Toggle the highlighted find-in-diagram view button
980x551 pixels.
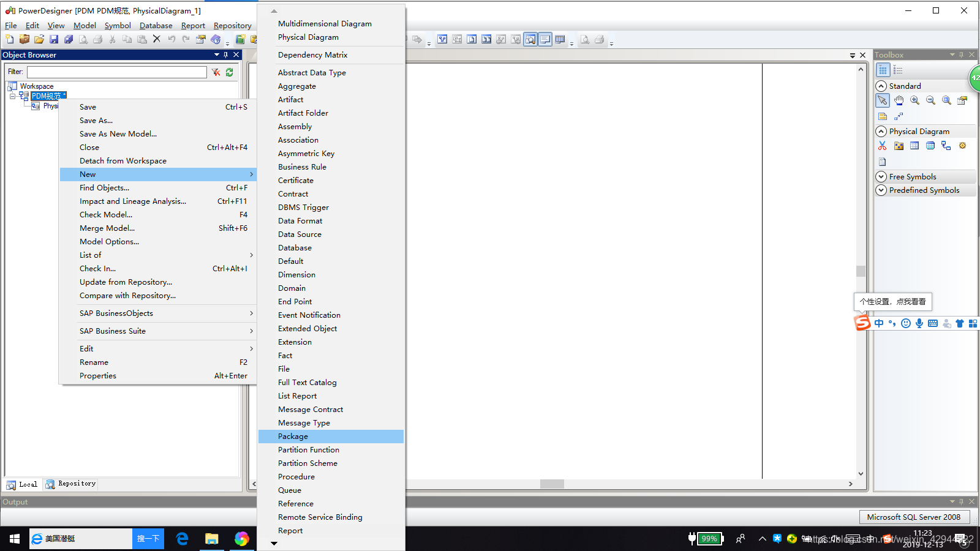pos(530,39)
